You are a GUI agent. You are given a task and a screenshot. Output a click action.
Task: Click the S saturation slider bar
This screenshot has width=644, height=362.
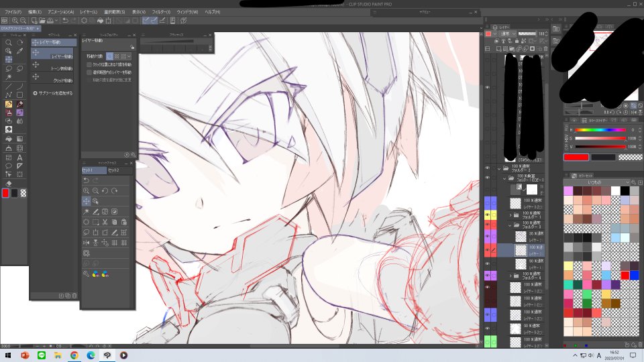coord(600,138)
